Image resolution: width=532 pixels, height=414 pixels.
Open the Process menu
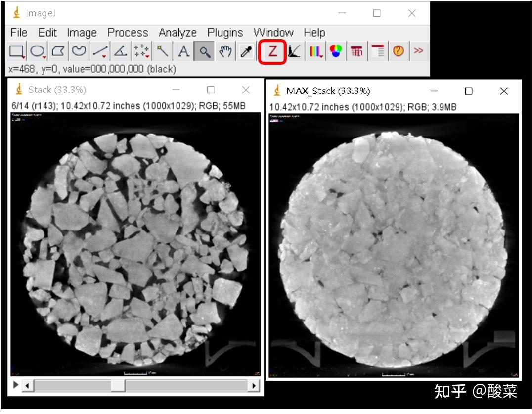(128, 33)
